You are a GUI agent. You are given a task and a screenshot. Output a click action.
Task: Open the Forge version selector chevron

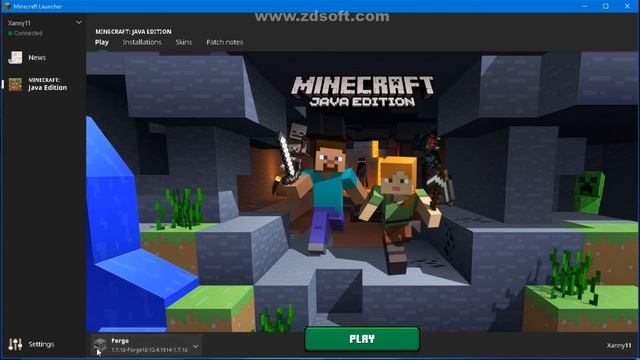[x=196, y=347]
